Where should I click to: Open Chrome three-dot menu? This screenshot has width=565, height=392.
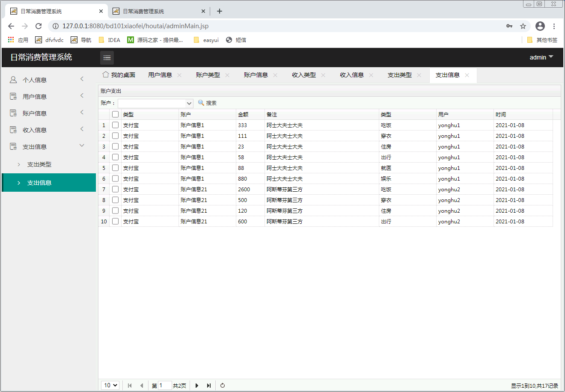pos(554,26)
